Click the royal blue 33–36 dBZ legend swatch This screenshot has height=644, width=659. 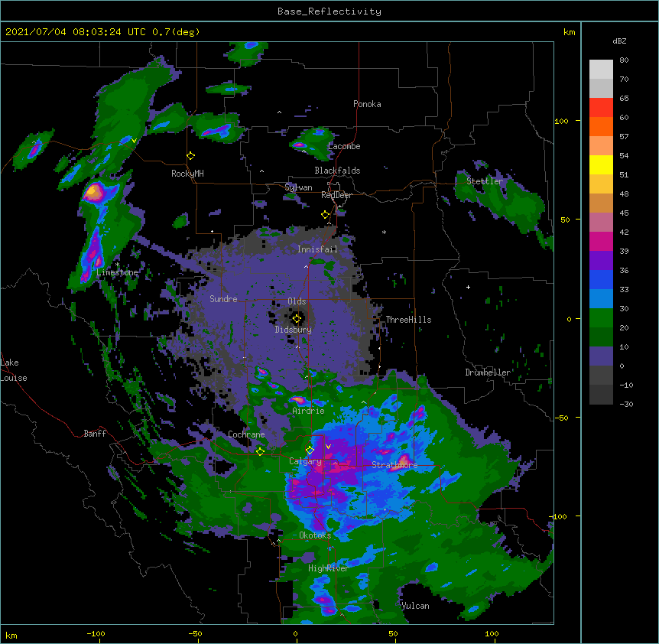[x=601, y=280]
